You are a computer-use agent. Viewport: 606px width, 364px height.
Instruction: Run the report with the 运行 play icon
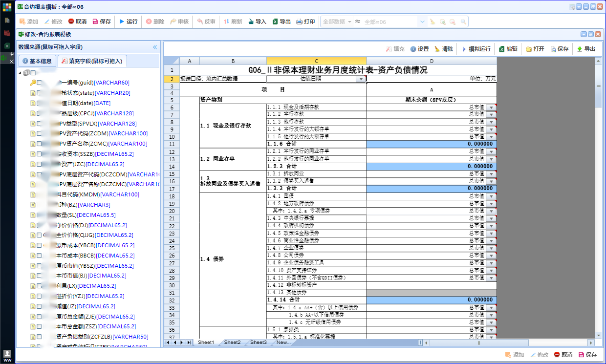click(x=121, y=21)
